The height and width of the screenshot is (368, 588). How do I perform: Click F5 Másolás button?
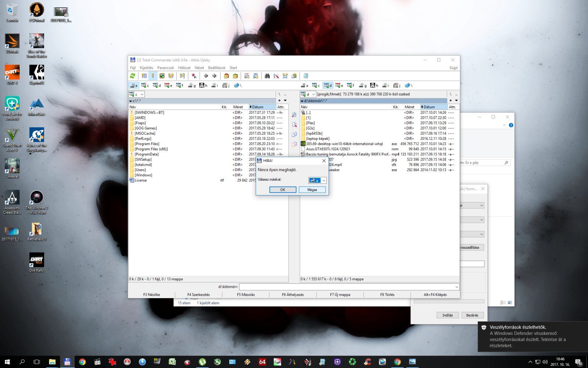tap(246, 294)
